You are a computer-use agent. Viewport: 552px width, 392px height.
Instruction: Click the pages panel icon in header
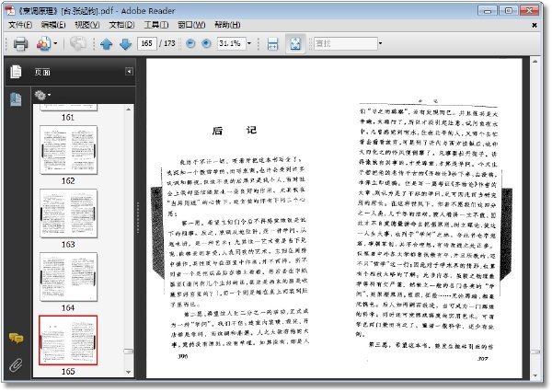tap(16, 72)
